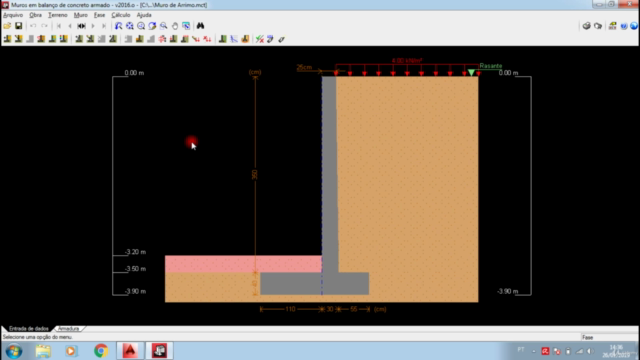Click the zoom window magnifier icon

click(141, 26)
